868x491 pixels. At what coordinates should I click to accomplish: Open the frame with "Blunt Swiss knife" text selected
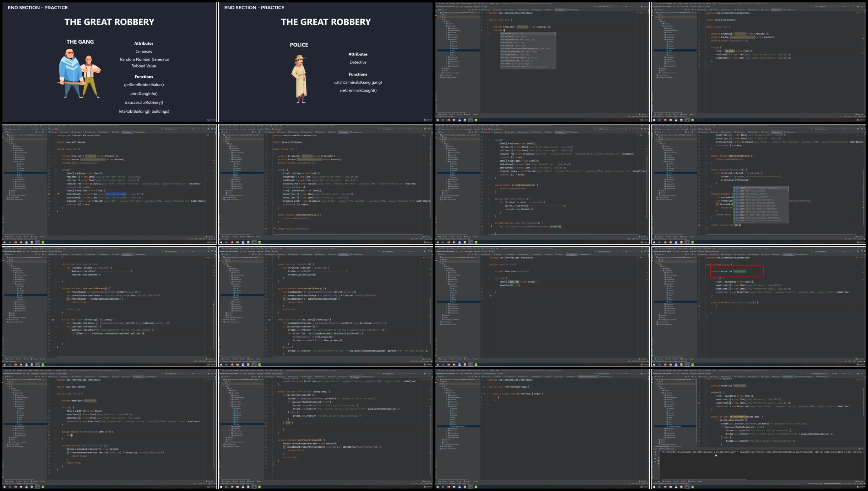click(109, 185)
